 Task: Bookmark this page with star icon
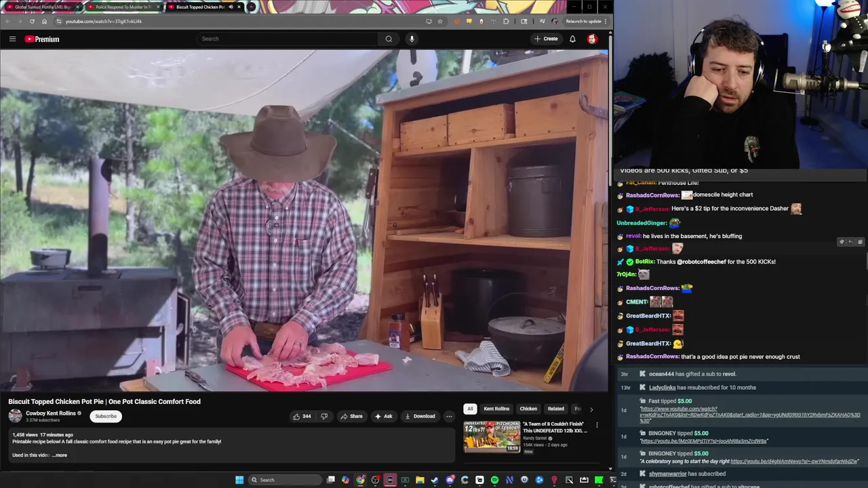tap(440, 21)
